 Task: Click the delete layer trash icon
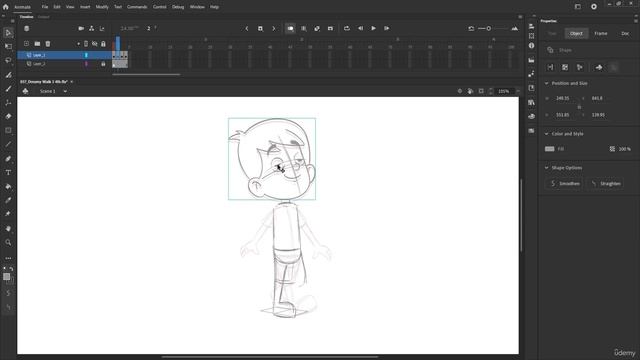(x=48, y=44)
